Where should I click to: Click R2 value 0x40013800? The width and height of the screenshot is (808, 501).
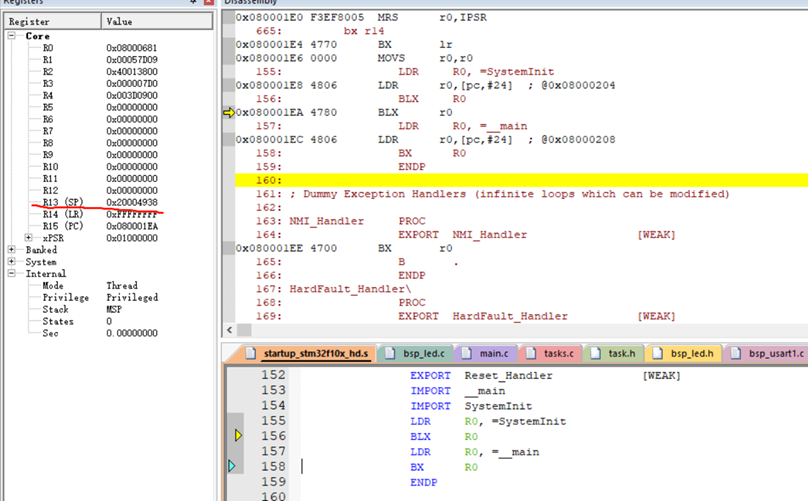132,72
